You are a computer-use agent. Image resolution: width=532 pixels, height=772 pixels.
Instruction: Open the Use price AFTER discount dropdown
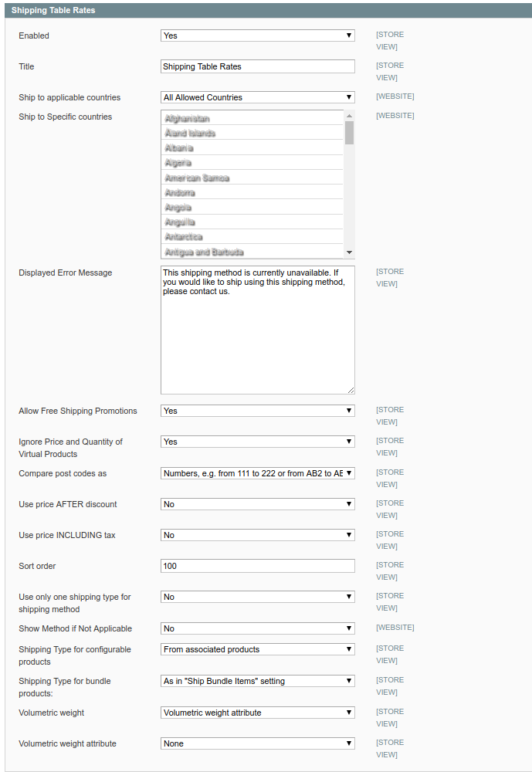257,504
